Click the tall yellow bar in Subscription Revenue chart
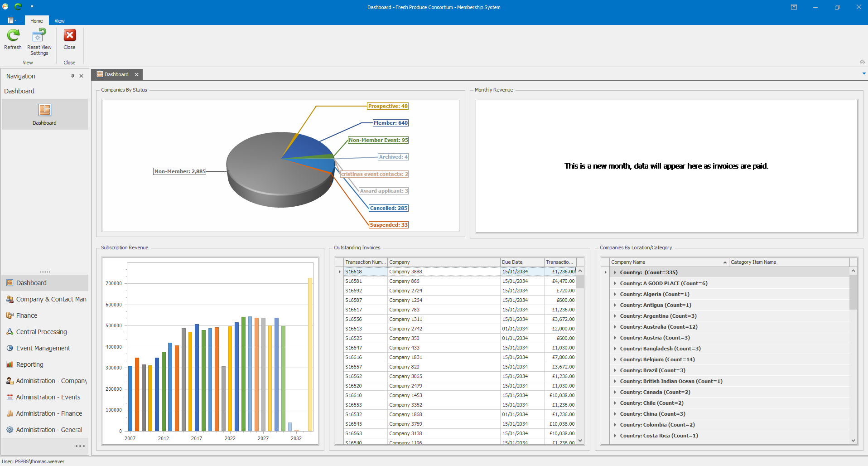The width and height of the screenshot is (868, 466). [x=310, y=354]
